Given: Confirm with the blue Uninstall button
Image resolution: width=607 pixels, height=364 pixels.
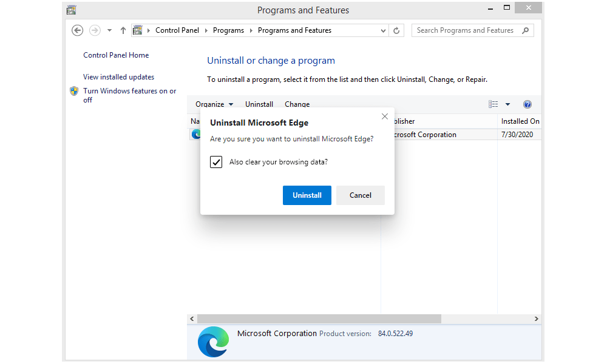Looking at the screenshot, I should tap(307, 195).
